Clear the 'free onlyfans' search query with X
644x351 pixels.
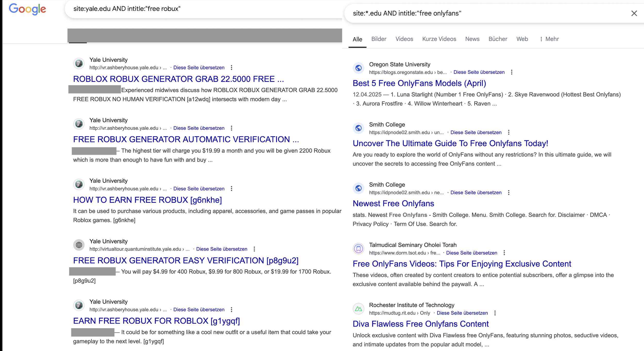pos(634,13)
